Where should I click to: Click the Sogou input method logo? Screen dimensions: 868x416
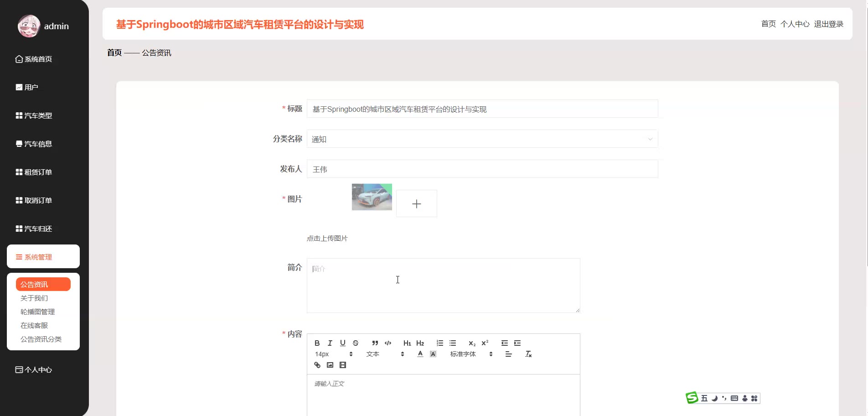click(692, 398)
